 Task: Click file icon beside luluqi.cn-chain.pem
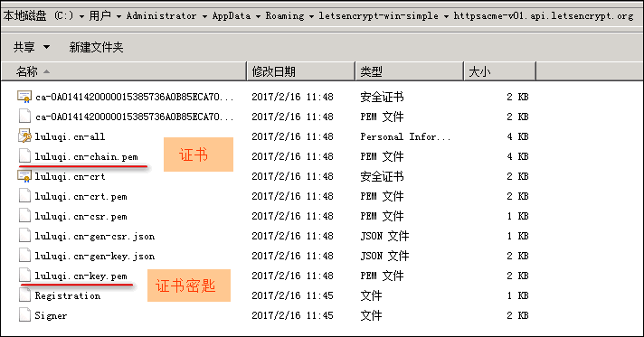(x=24, y=156)
